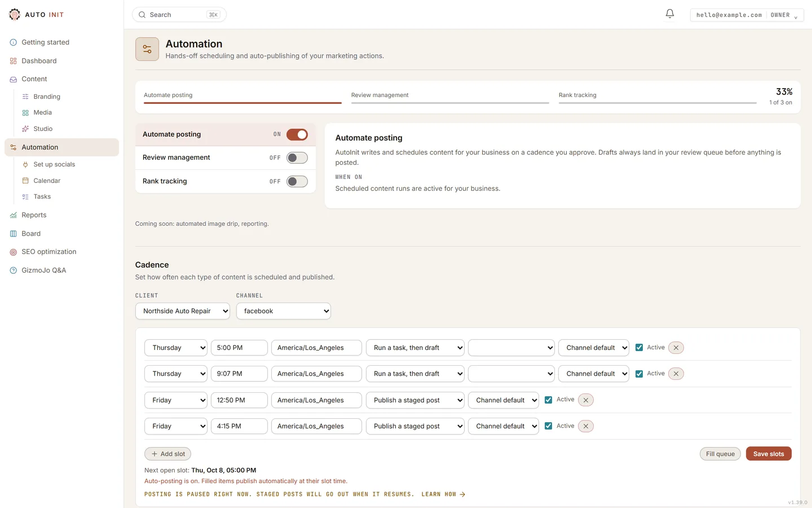Open day dropdown for Thursday 5:00 PM row
This screenshot has width=812, height=508.
coord(176,348)
